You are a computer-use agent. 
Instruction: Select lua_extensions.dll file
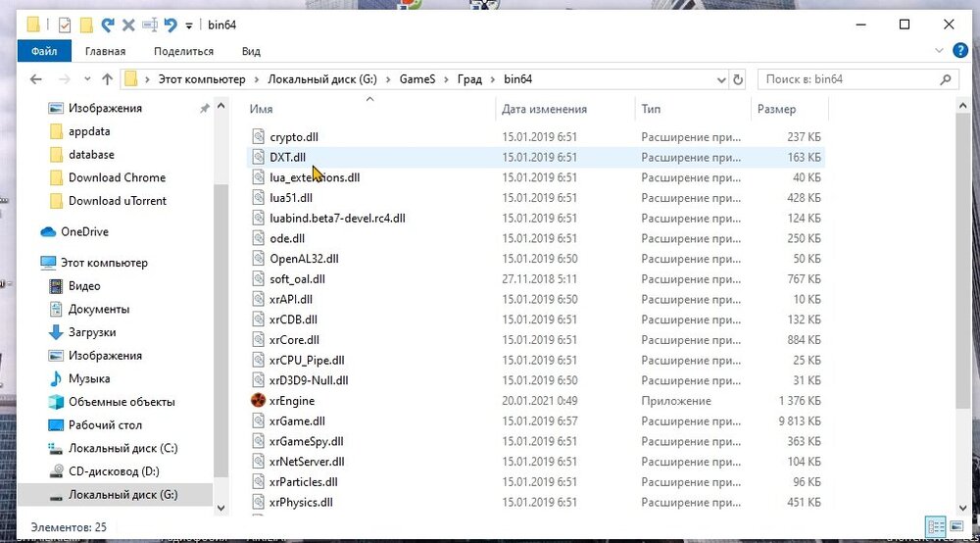[x=315, y=177]
